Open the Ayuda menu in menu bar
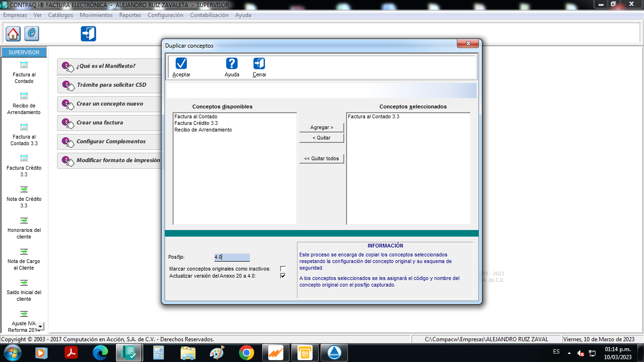This screenshot has height=362, width=644. coord(243,15)
